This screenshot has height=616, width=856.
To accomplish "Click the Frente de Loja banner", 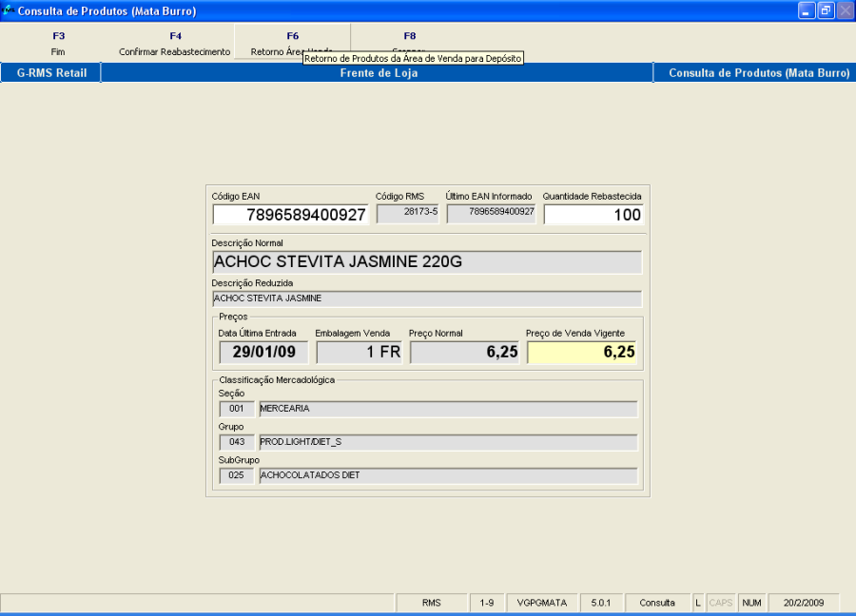I will click(x=379, y=73).
